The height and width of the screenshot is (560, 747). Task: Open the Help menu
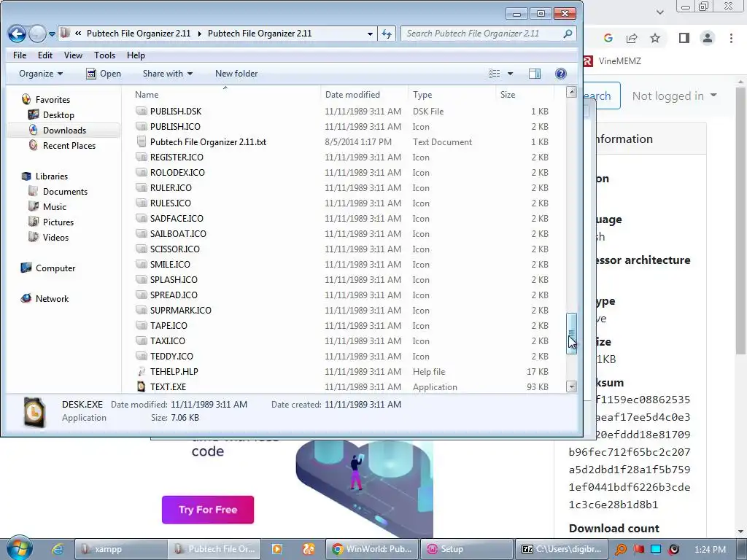[x=135, y=55]
